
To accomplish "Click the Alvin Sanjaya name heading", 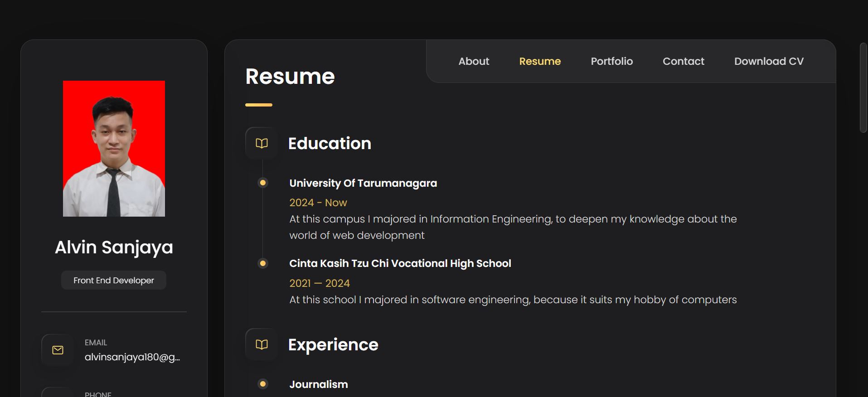I will tap(114, 247).
